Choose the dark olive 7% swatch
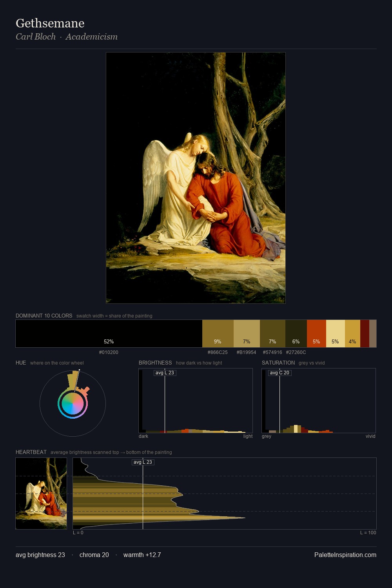The height and width of the screenshot is (588, 392). pos(272,334)
